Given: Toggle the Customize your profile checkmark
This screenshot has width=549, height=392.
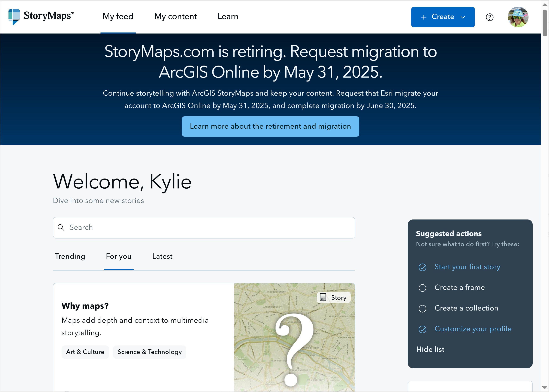Looking at the screenshot, I should coord(422,329).
